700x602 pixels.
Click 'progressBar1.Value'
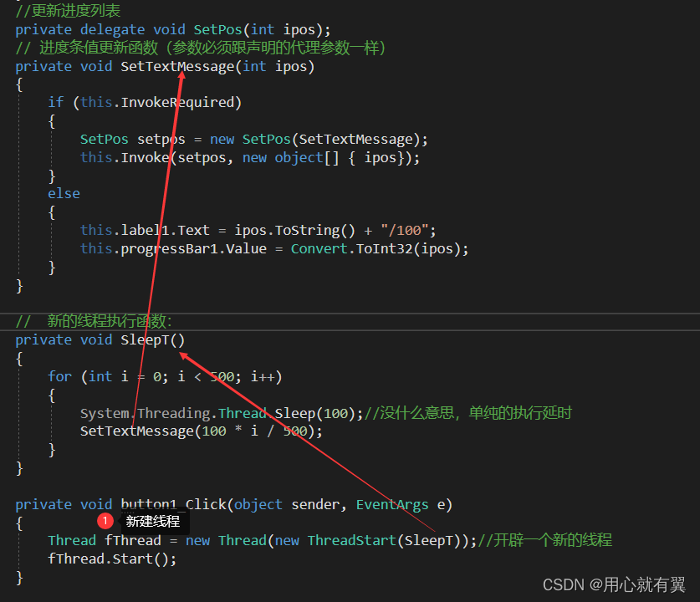pos(193,248)
